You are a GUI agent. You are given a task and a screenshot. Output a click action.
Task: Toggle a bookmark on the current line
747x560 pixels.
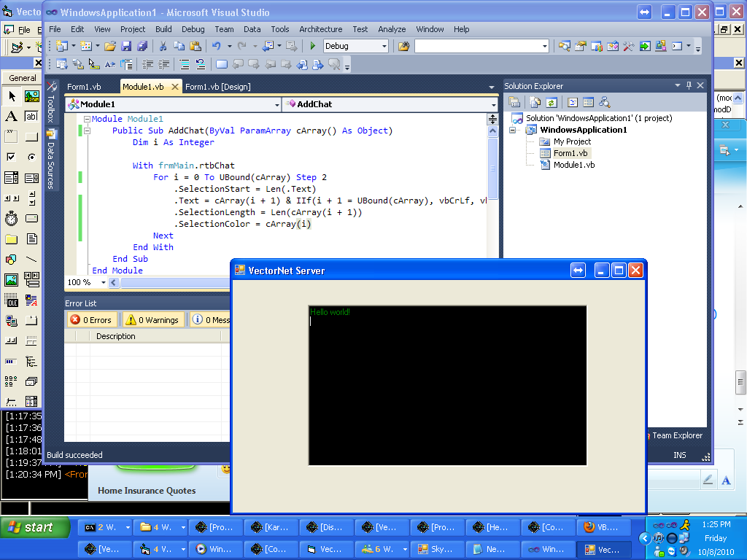[x=222, y=64]
